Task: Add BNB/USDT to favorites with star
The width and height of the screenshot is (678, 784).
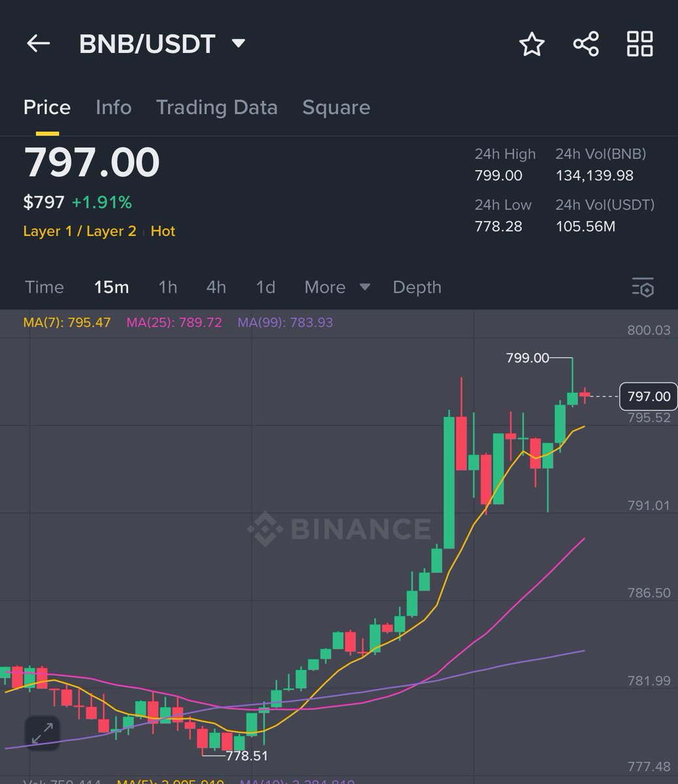Action: click(x=532, y=44)
